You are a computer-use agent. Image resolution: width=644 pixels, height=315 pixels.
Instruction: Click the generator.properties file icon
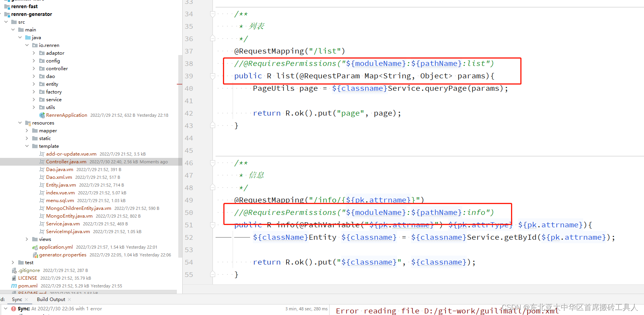point(35,255)
